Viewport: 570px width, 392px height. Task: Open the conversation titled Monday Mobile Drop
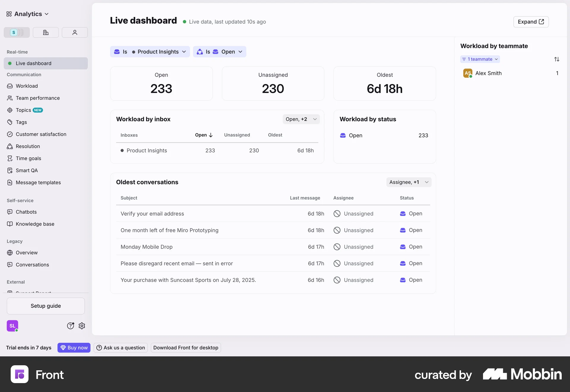click(146, 247)
